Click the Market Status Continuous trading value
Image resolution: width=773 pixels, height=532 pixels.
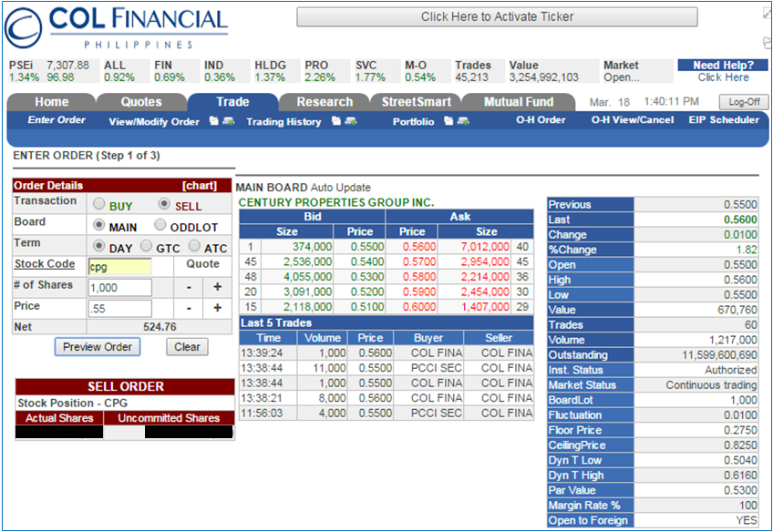pyautogui.click(x=711, y=385)
